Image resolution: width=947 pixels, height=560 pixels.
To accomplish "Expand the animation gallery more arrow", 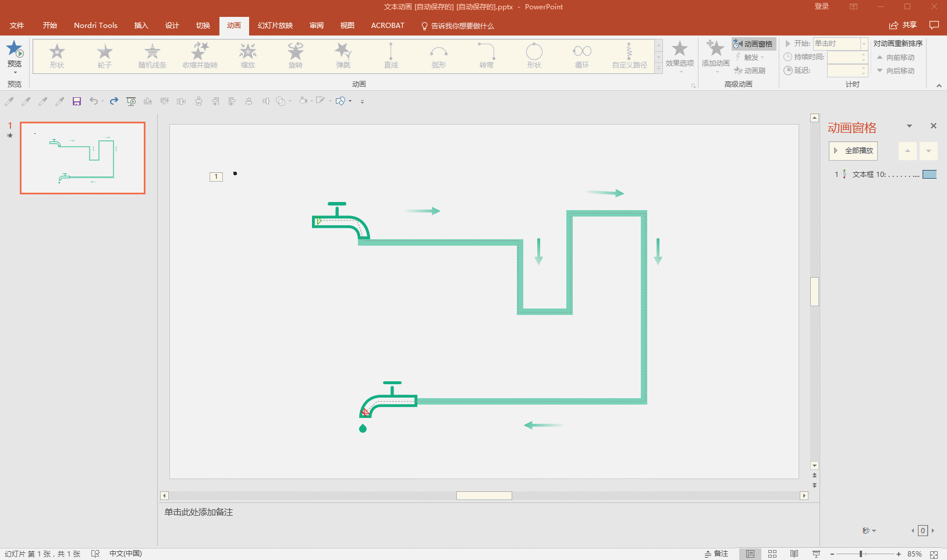I will click(658, 69).
